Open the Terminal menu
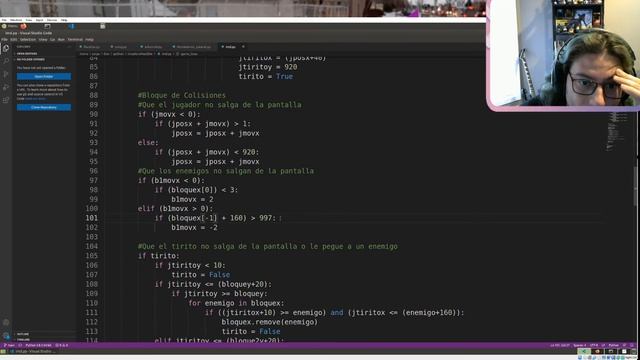Image resolution: width=640 pixels, height=360 pixels. (75, 40)
